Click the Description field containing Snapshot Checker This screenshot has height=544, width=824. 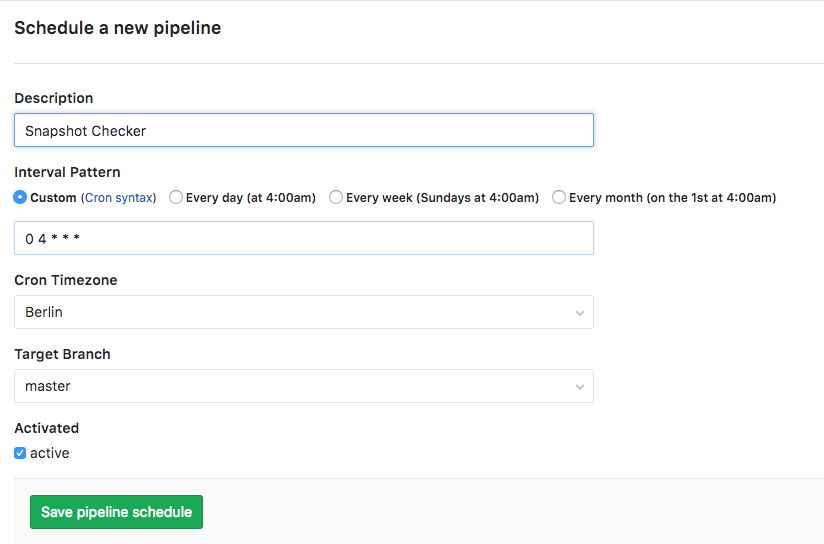[x=303, y=130]
